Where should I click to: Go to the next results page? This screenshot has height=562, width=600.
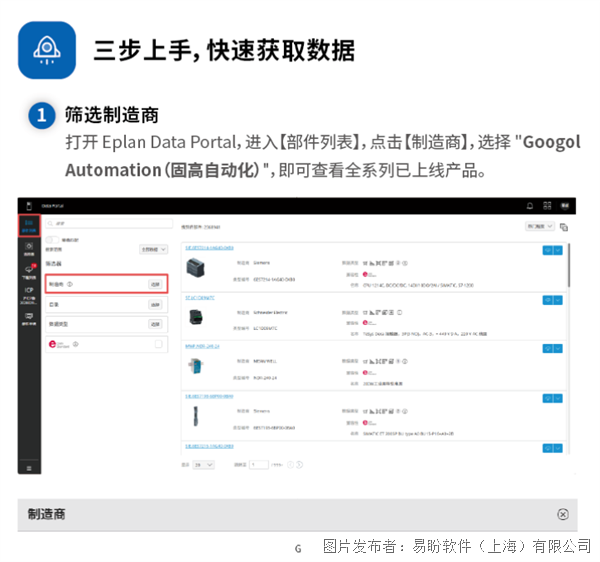pyautogui.click(x=300, y=465)
